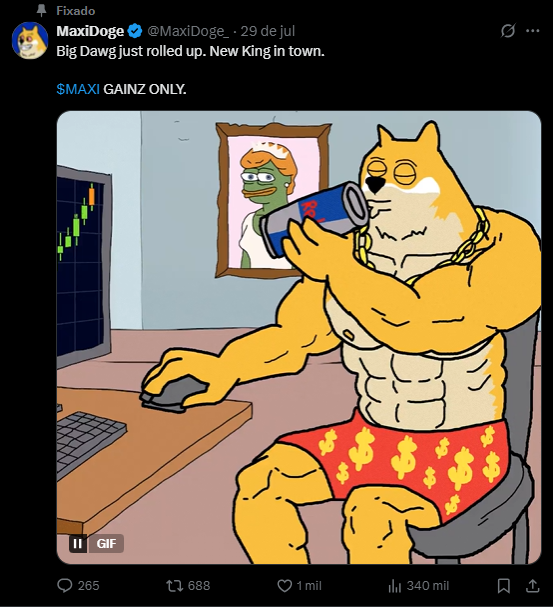Viewport: 553px width, 607px height.
Task: Bookmark this post
Action: pyautogui.click(x=503, y=586)
